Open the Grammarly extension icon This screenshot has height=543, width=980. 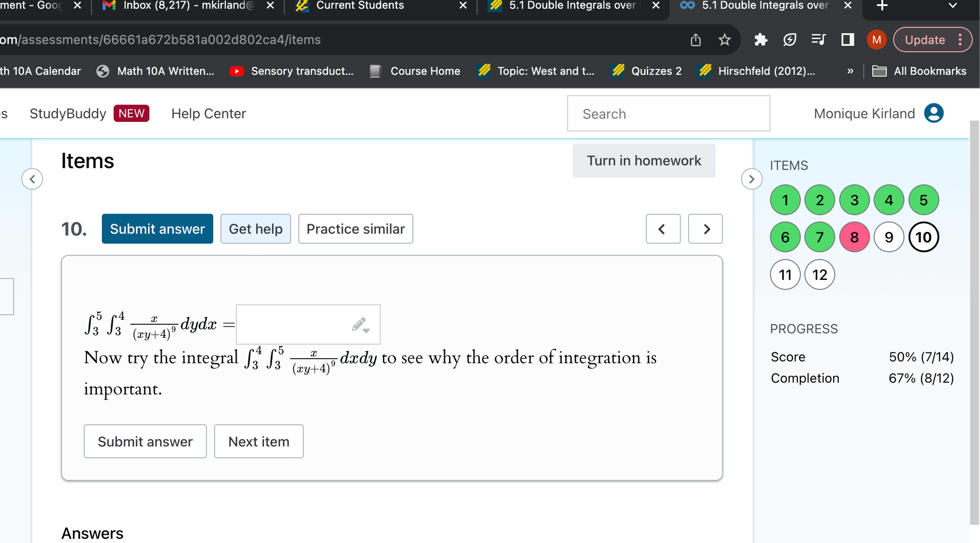789,39
